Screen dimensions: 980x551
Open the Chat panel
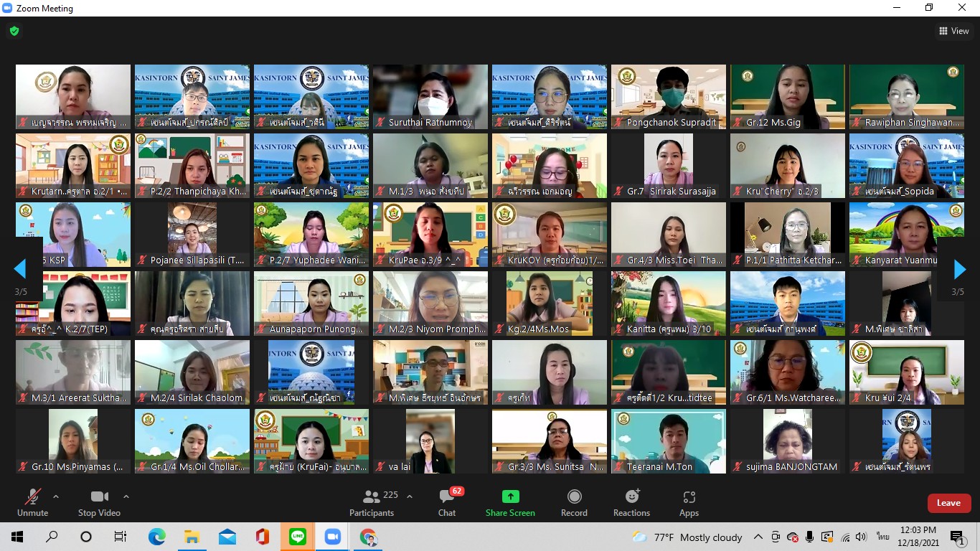click(447, 502)
